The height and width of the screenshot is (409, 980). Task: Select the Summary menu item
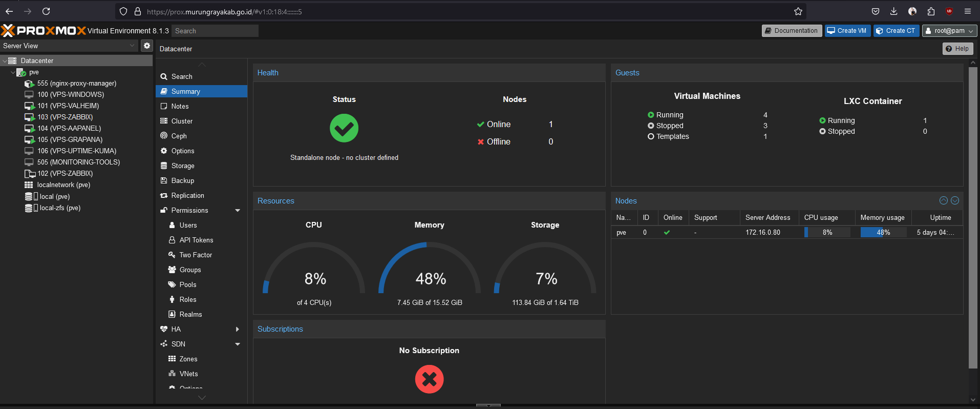coord(201,91)
